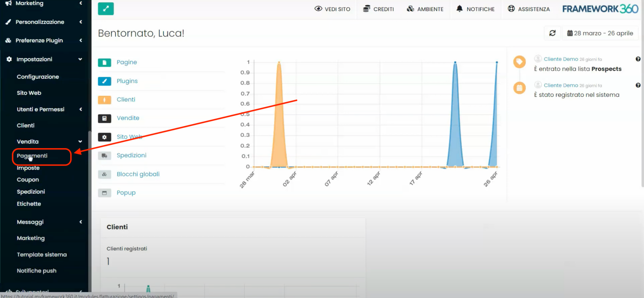Screen dimensions: 644x298
Task: Open Template sistema in sidebar
Action: (x=42, y=254)
